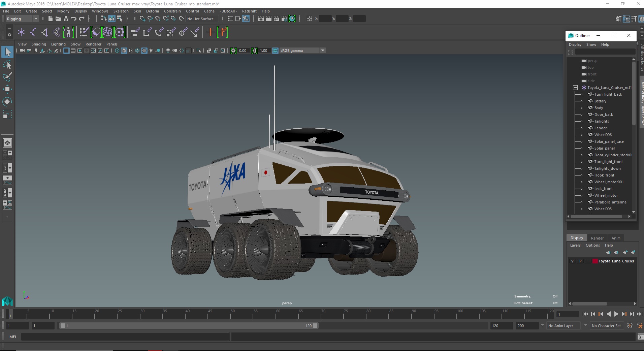Image resolution: width=644 pixels, height=351 pixels.
Task: Go to start of playback range
Action: [x=585, y=314]
